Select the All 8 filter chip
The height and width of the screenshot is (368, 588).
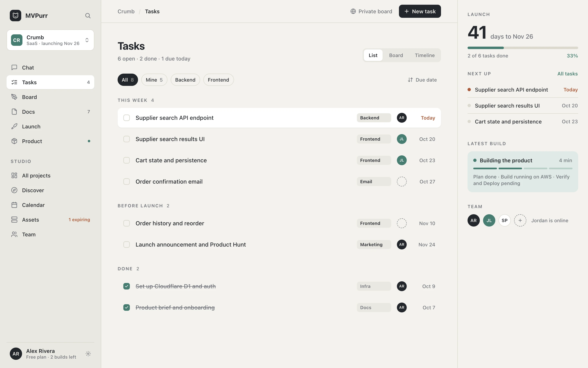pos(128,80)
